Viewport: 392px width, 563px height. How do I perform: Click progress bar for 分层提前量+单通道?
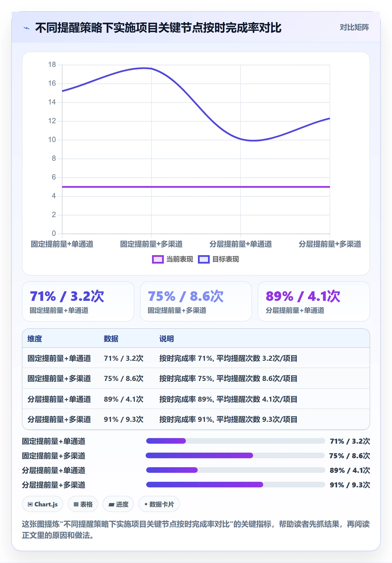(x=235, y=470)
